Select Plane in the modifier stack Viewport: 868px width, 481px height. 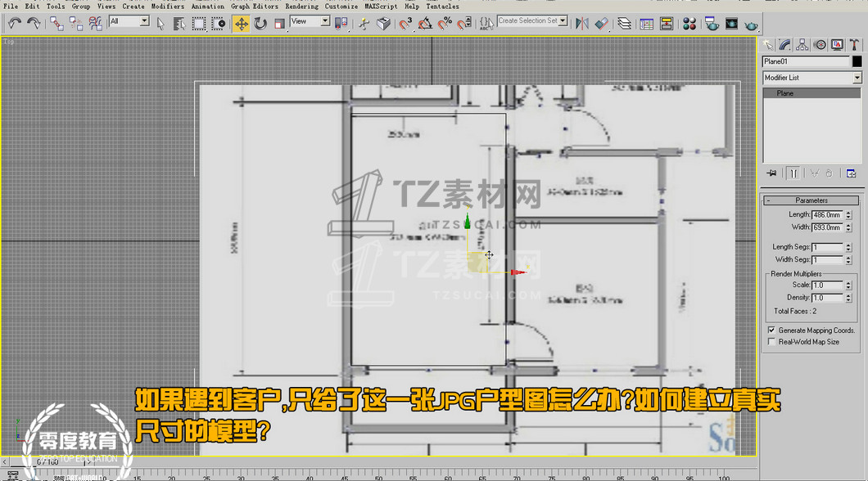point(811,93)
